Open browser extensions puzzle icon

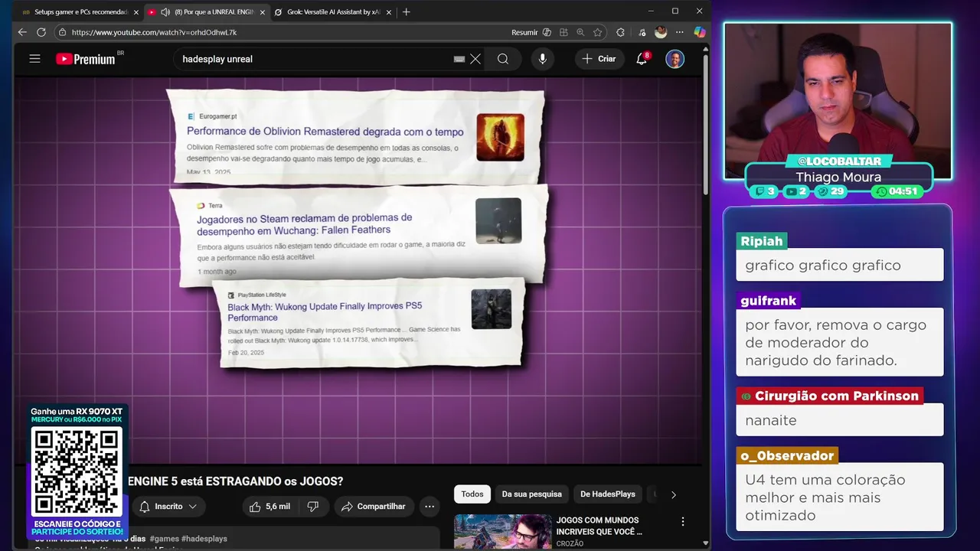(x=620, y=32)
